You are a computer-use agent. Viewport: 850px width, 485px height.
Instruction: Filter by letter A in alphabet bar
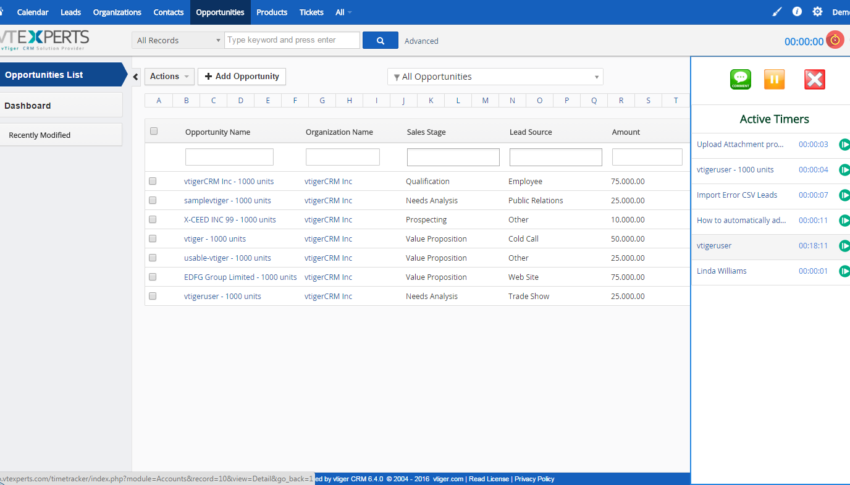point(159,100)
